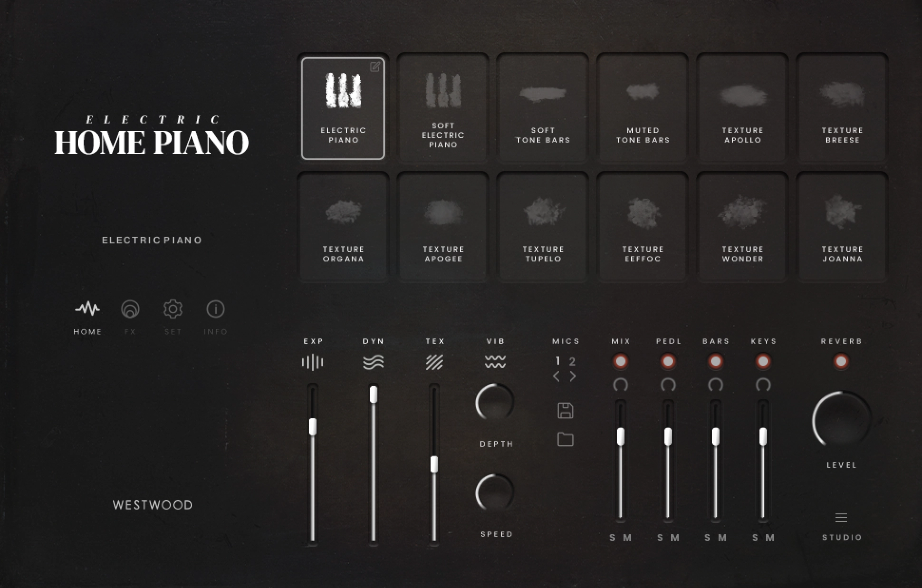Mute the MIX mic channel
The height and width of the screenshot is (588, 922).
coord(628,538)
